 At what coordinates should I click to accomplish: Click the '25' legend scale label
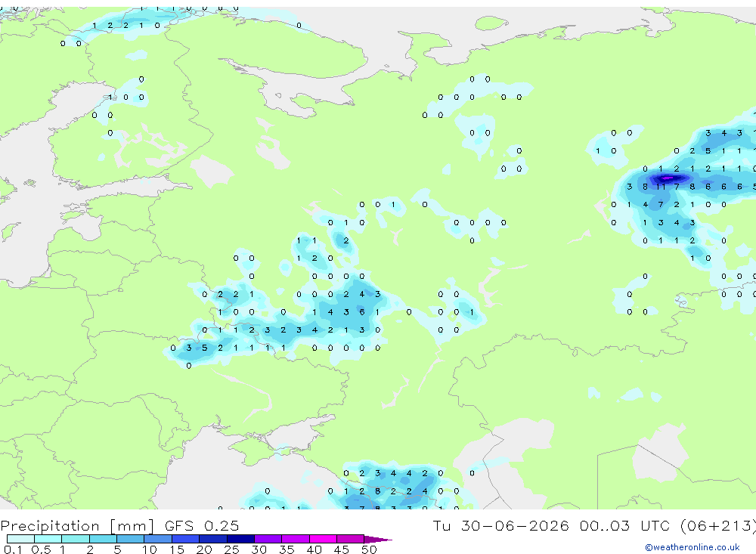point(232,549)
